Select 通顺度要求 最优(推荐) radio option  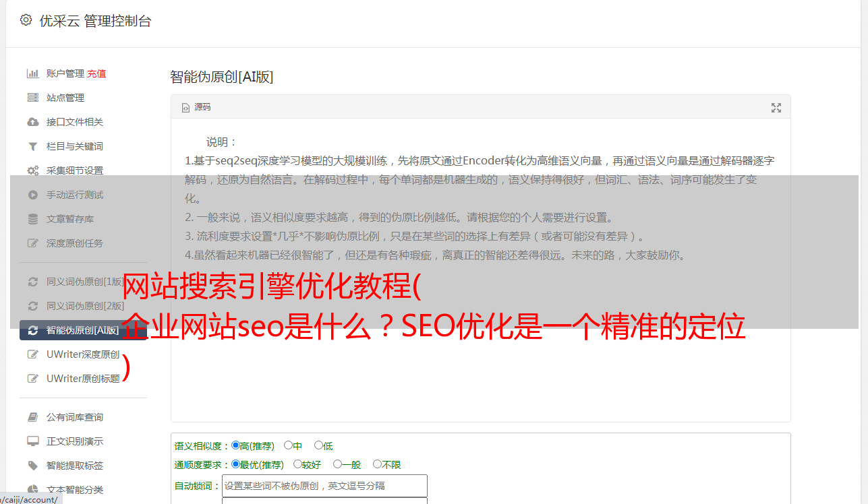(235, 464)
